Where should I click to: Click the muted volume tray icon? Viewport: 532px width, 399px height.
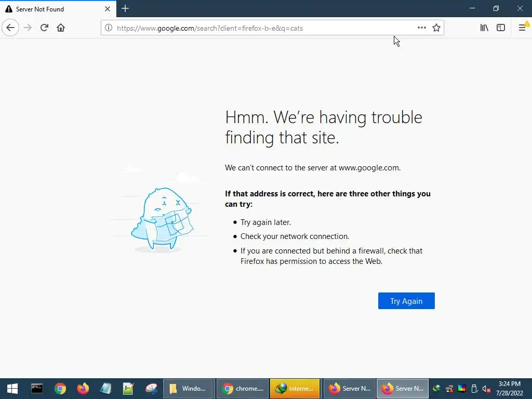(486, 389)
